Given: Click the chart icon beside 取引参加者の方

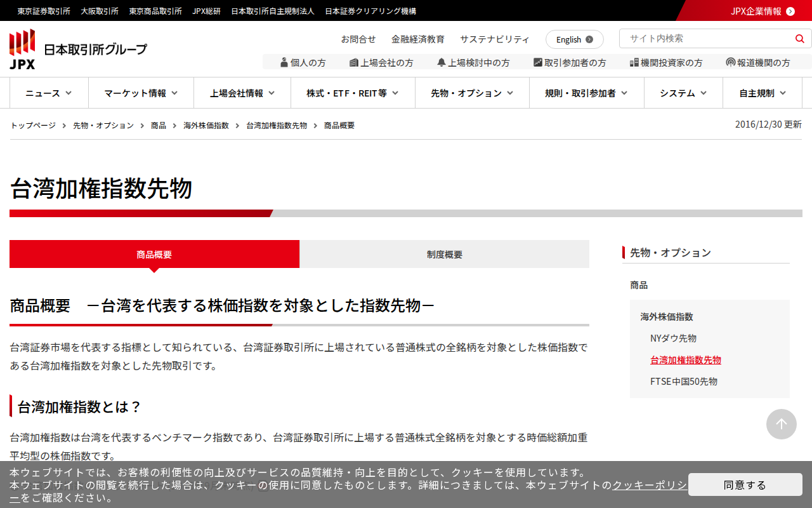Looking at the screenshot, I should 538,62.
